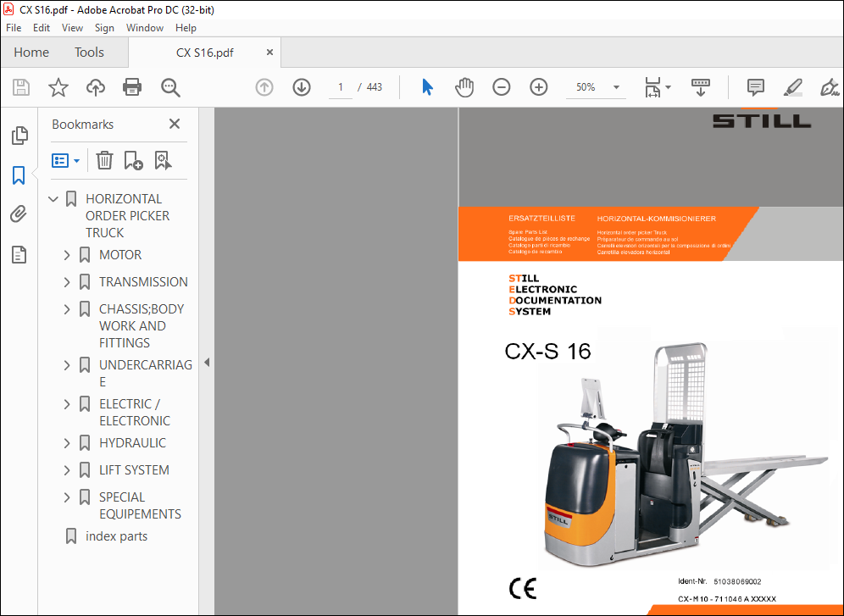844x616 pixels.
Task: Enable scrolling read mode icon
Action: point(700,87)
